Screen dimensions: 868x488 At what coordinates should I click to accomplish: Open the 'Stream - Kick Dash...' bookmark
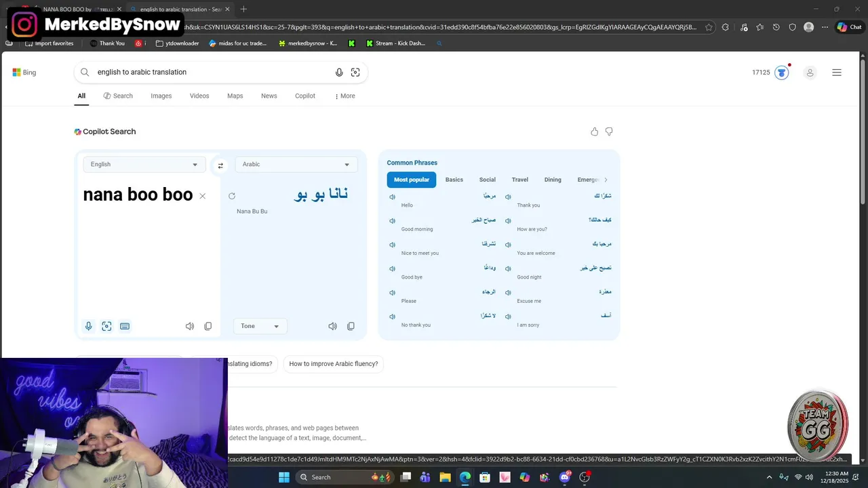point(395,43)
